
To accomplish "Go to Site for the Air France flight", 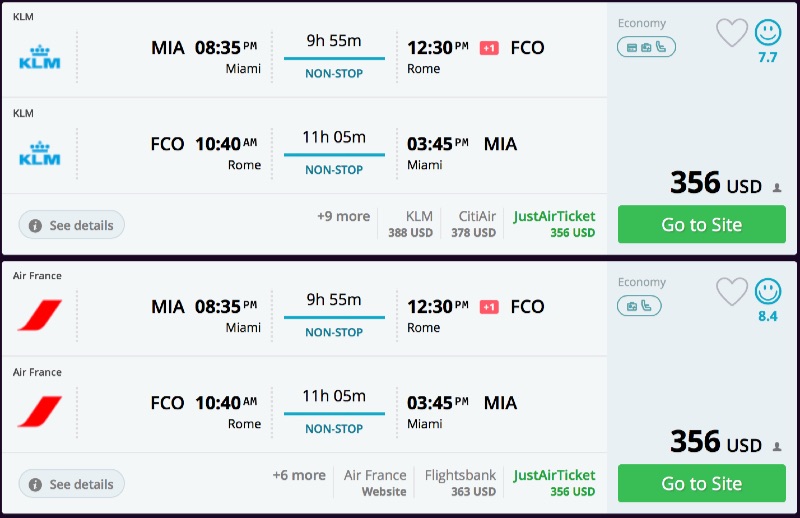I will 701,484.
